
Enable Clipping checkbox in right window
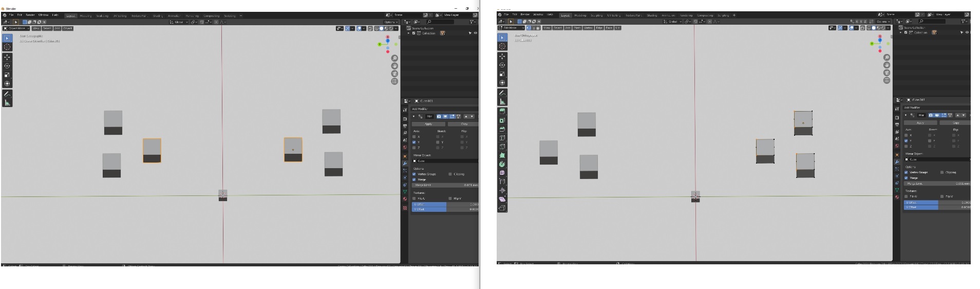coord(942,172)
